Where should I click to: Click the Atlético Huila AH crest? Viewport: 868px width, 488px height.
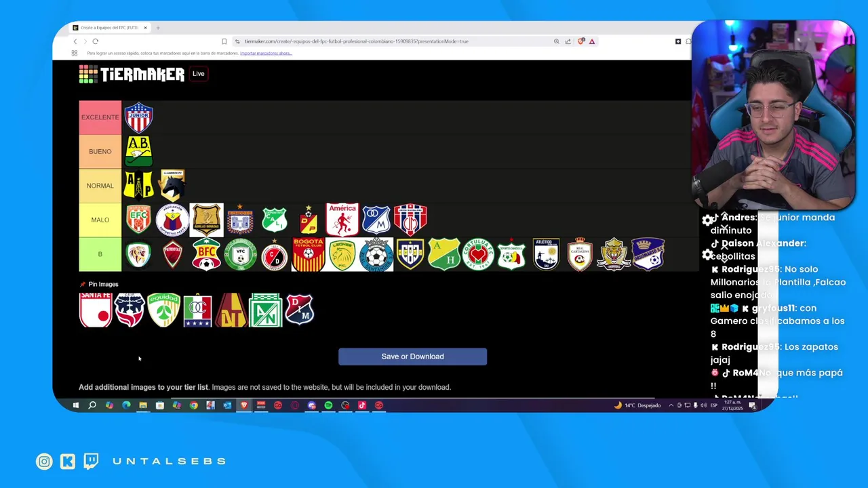click(x=443, y=254)
